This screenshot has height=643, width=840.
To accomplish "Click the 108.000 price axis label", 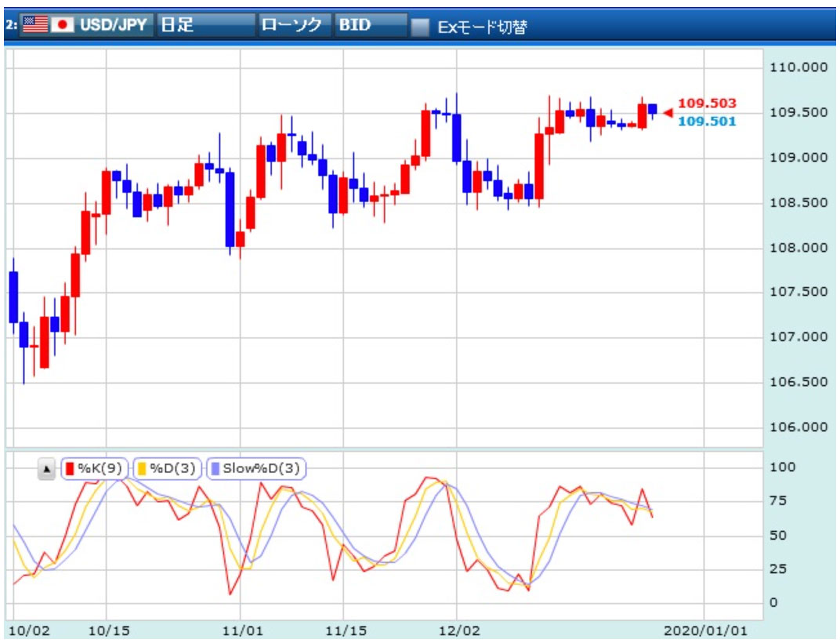I will tap(798, 248).
